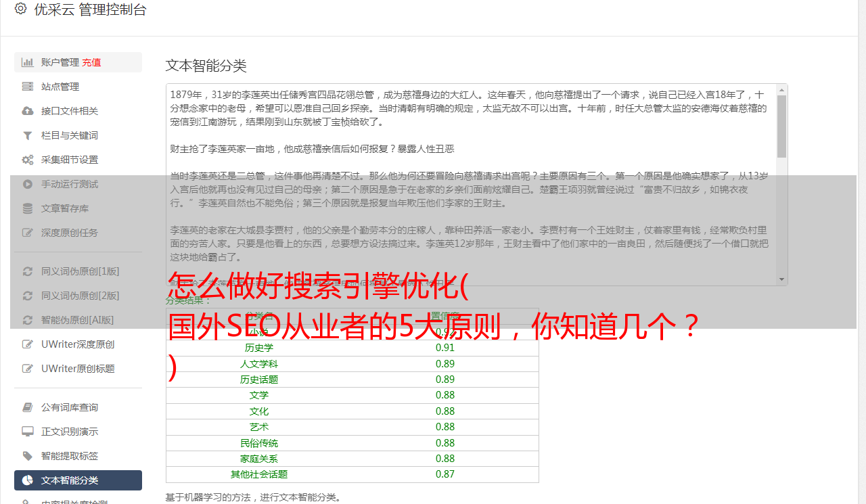The height and width of the screenshot is (504, 866).
Task: Click the gear icon beside 优采云 管理控制台
Action: coord(20,9)
